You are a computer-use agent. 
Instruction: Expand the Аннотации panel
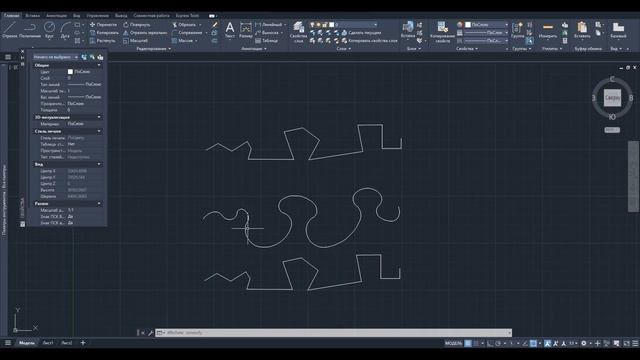pos(254,49)
